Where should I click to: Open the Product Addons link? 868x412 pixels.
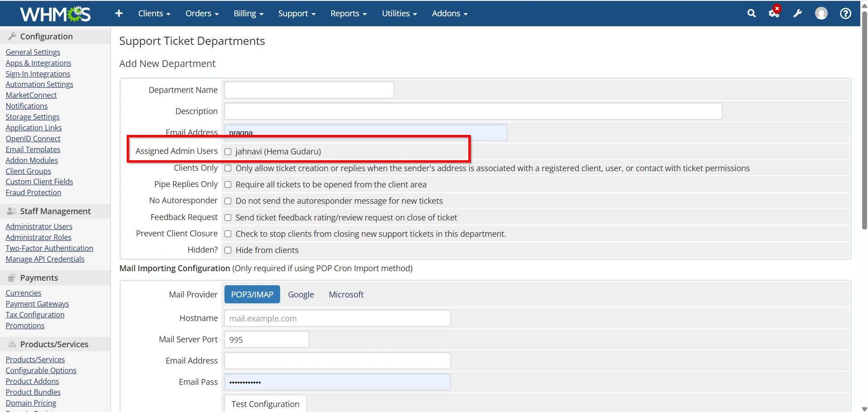(33, 381)
